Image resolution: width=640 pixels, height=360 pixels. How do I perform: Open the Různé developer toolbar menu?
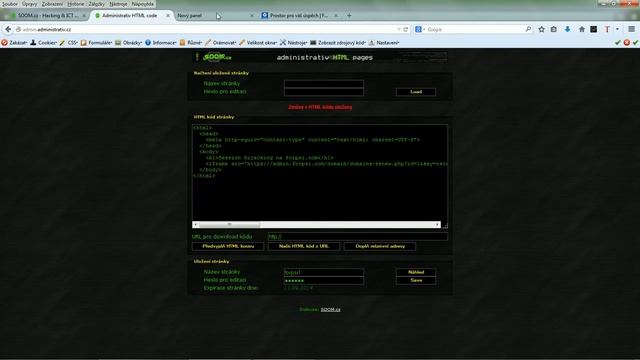pyautogui.click(x=191, y=42)
